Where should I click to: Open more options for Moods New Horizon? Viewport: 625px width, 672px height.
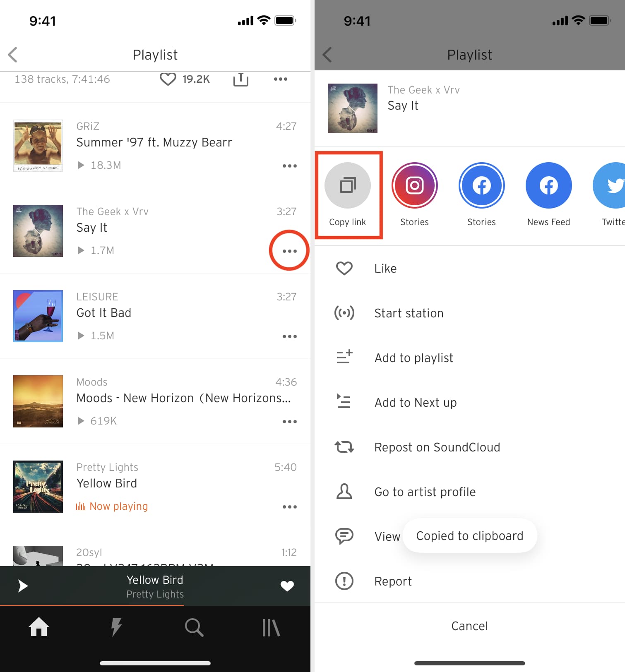(289, 422)
